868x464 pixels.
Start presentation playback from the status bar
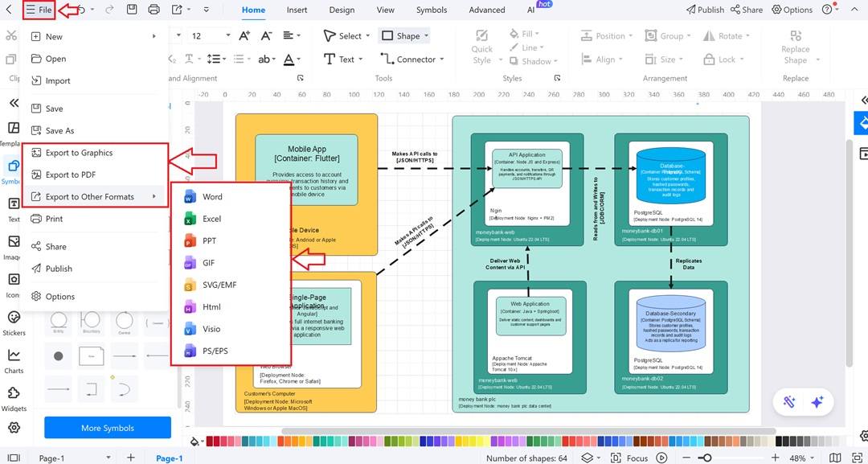661,457
